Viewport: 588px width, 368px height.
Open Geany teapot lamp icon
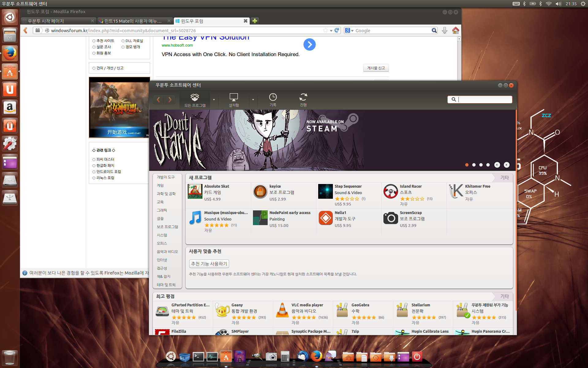(x=222, y=310)
